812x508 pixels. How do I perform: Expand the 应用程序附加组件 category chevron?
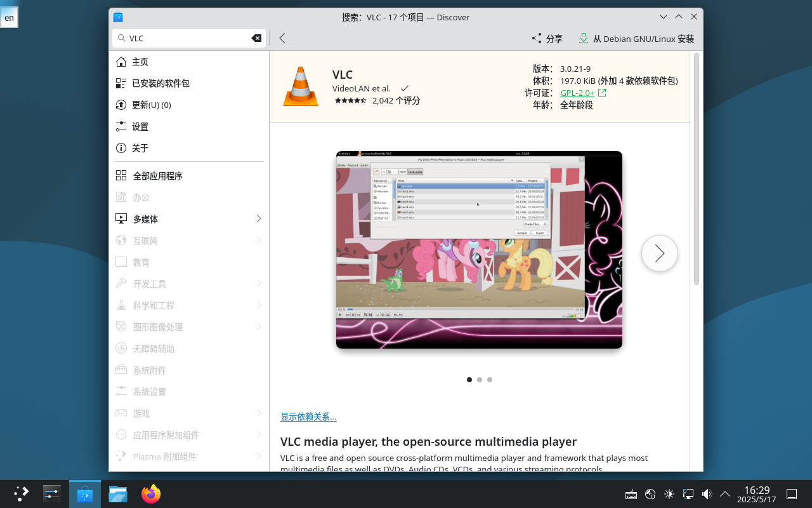(259, 434)
